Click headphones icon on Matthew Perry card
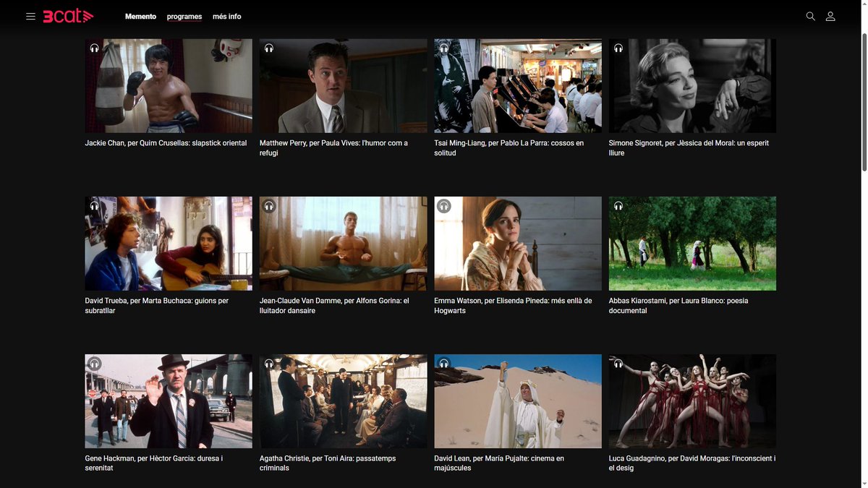The image size is (868, 488). tap(269, 48)
